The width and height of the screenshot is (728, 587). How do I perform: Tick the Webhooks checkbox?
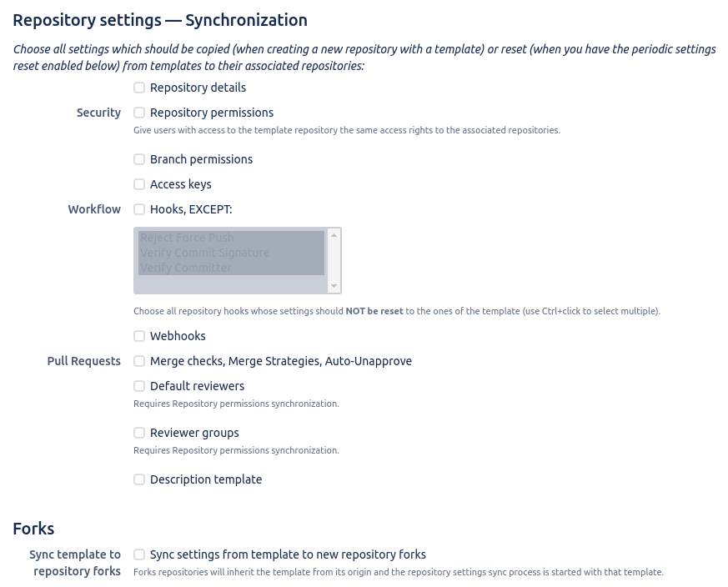[x=139, y=336]
